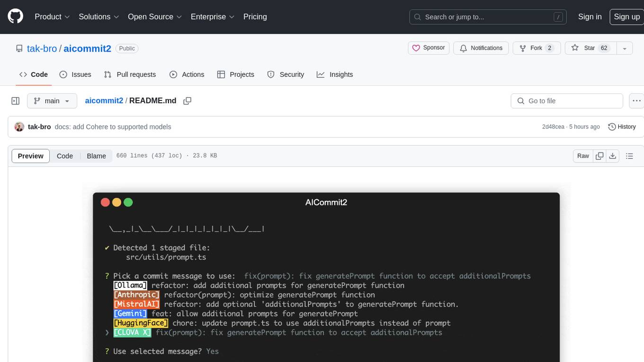The width and height of the screenshot is (644, 362).
Task: Select the Code view
Action: pos(65,156)
